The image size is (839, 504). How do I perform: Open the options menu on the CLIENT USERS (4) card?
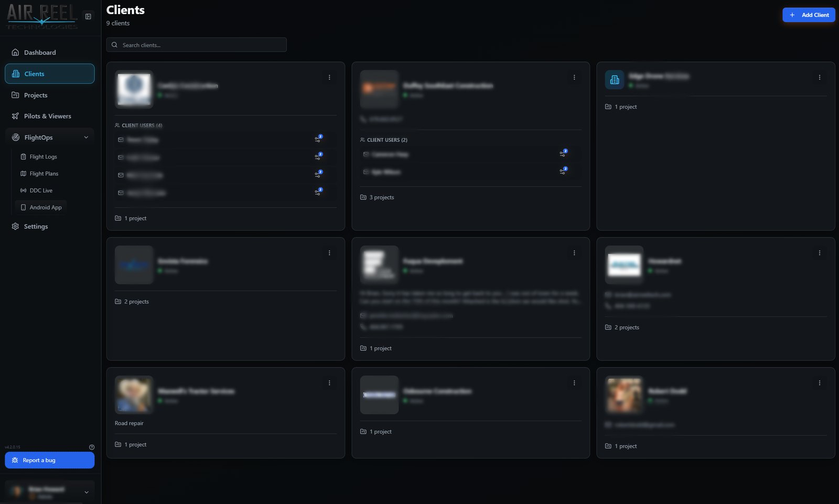(329, 77)
